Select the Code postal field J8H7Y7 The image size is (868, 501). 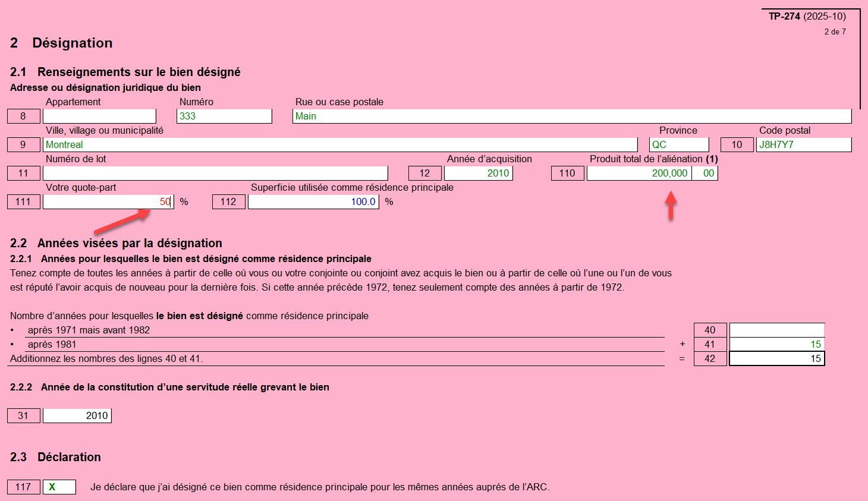803,144
